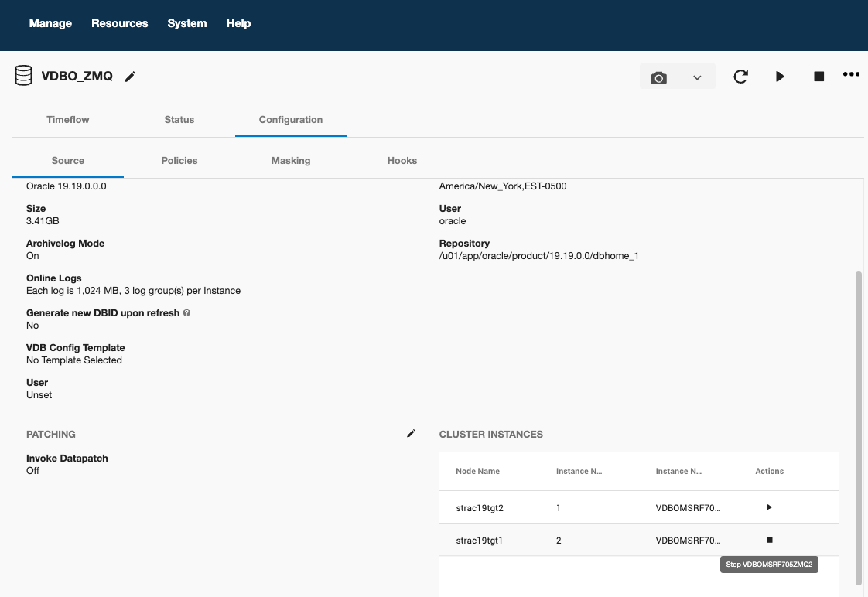The width and height of the screenshot is (868, 597).
Task: Refresh the VDBO_ZMQ virtual database
Action: 740,76
